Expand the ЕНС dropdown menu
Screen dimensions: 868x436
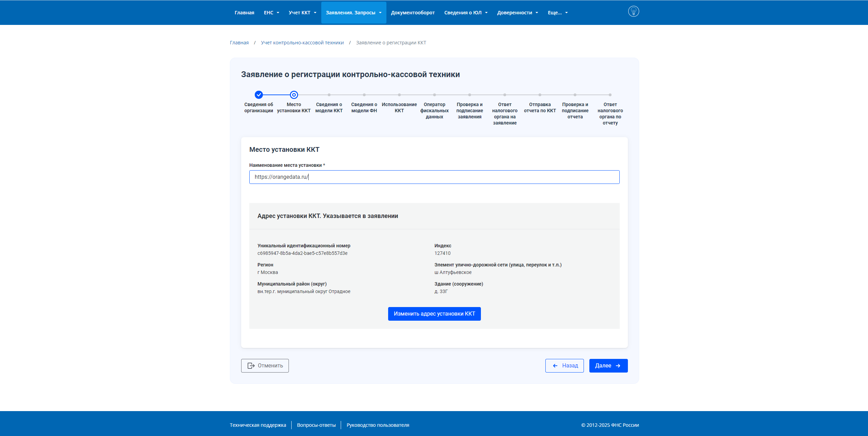tap(271, 13)
